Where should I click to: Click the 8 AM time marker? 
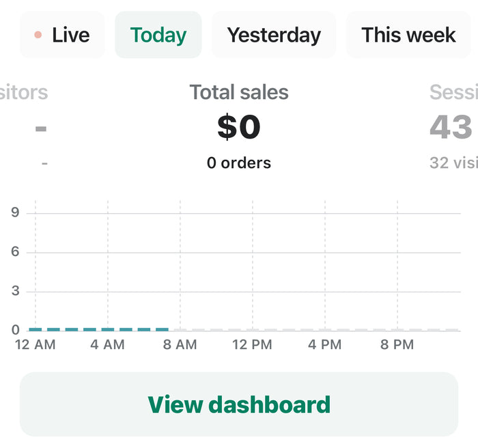(x=180, y=345)
